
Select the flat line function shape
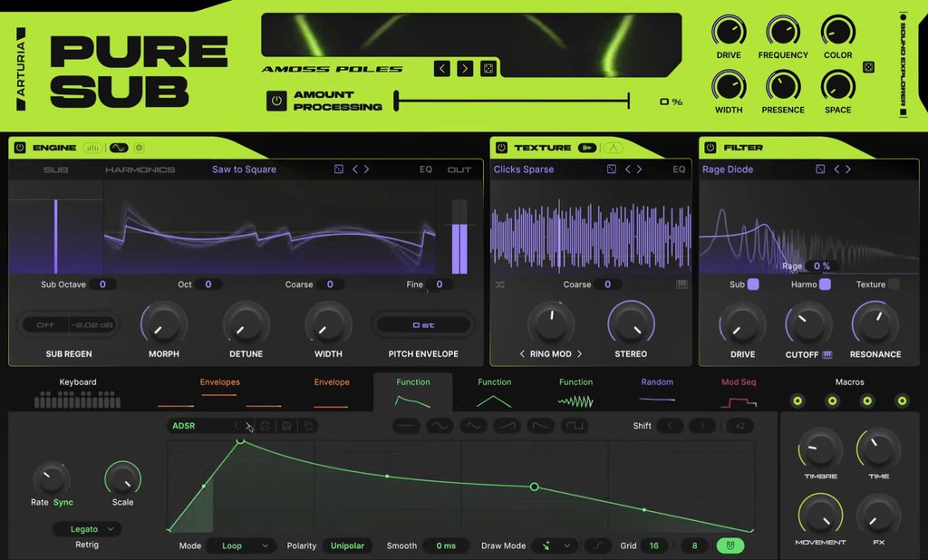(x=406, y=426)
